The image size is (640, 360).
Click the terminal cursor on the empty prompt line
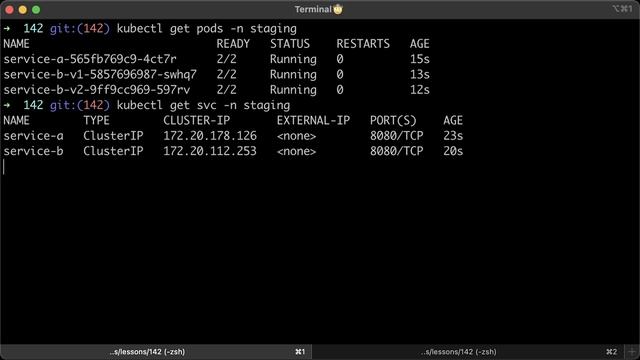tap(4, 167)
